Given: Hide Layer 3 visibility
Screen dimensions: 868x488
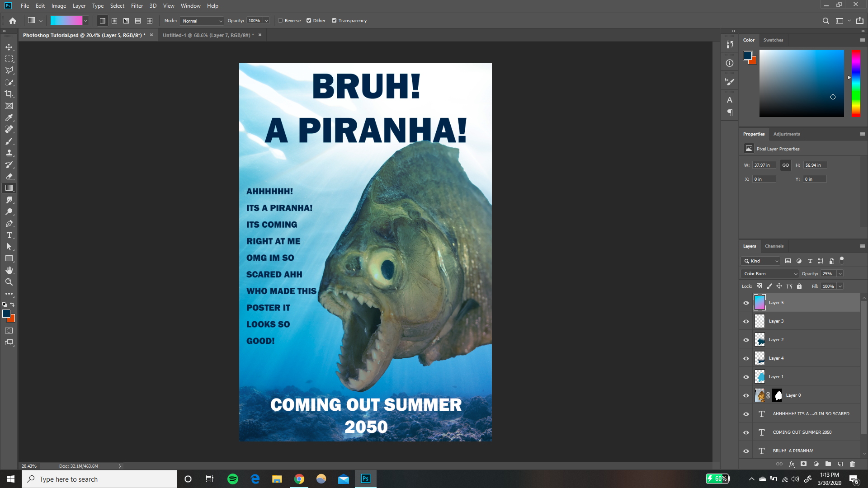Looking at the screenshot, I should pos(746,321).
